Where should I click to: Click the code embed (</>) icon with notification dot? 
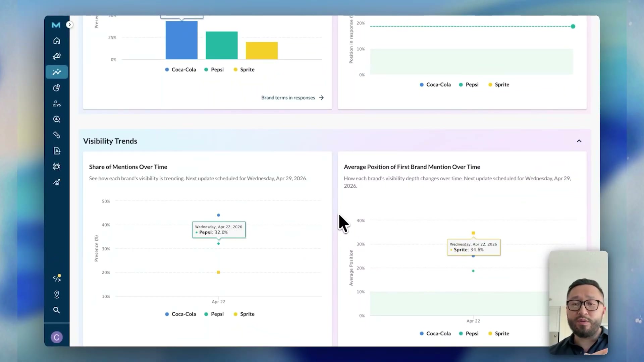[x=57, y=278]
